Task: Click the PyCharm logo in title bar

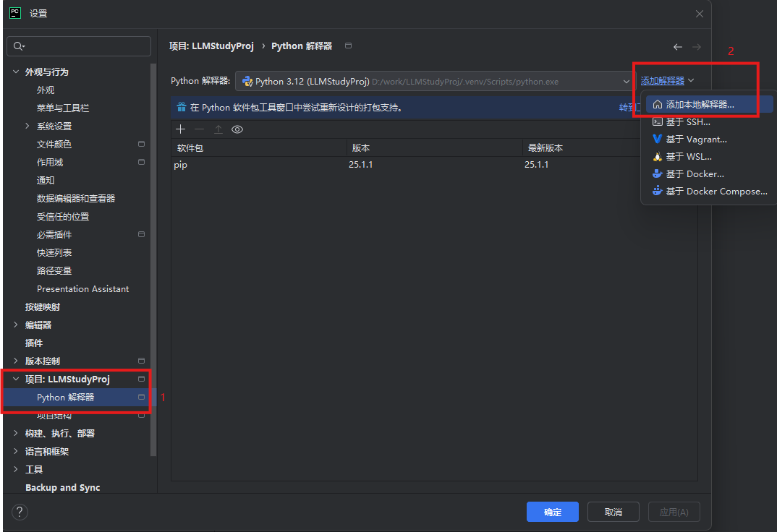Action: (15, 13)
